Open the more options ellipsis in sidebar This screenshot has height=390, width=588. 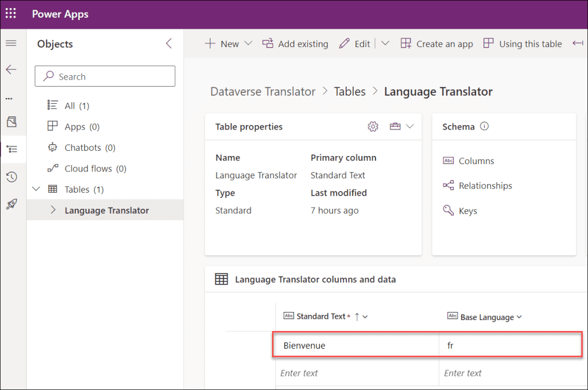click(9, 99)
